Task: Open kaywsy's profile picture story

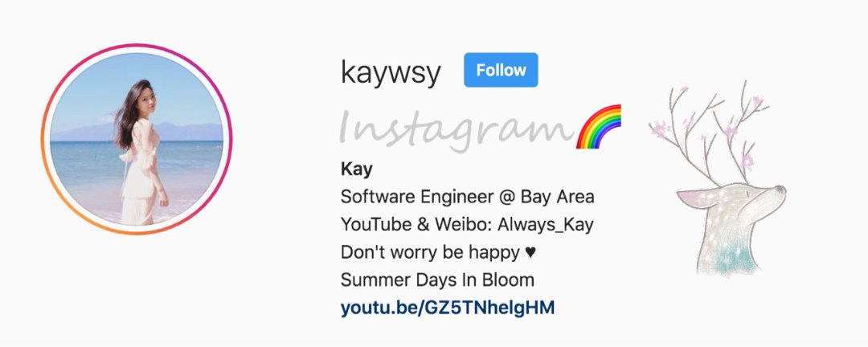Action: tap(137, 139)
